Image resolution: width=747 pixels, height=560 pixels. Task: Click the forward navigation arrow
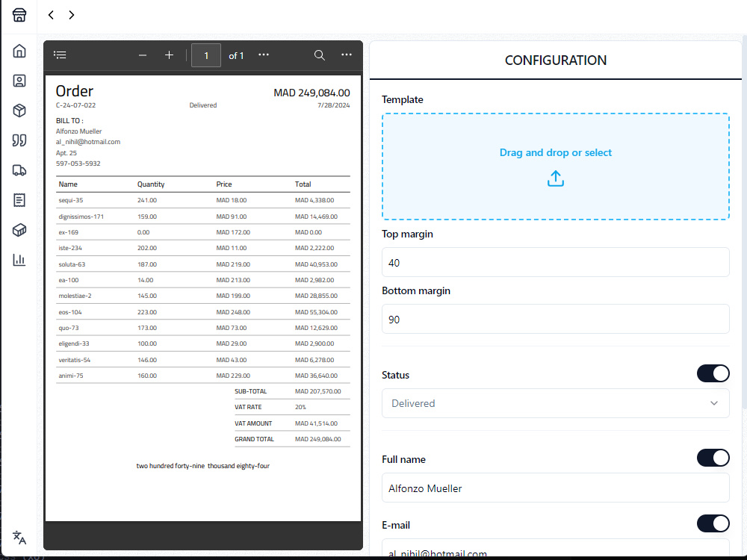pos(71,15)
